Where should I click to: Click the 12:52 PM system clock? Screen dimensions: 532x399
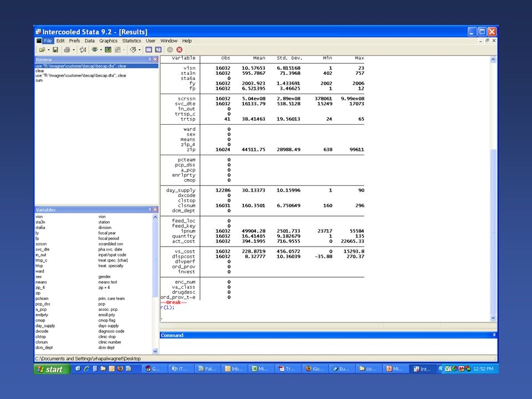pyautogui.click(x=483, y=369)
